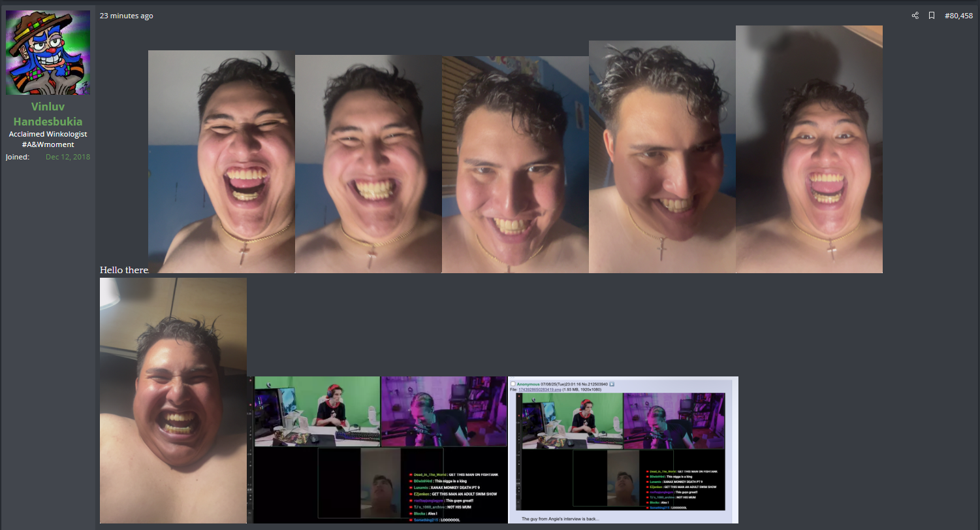Open second attached photo in top row

(x=368, y=163)
